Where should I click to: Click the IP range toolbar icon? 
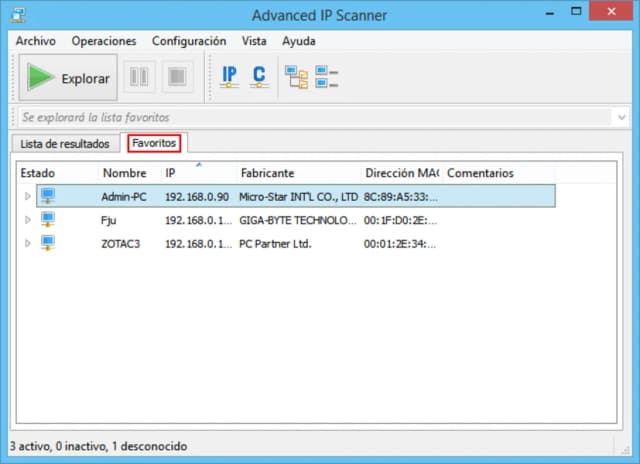point(229,77)
